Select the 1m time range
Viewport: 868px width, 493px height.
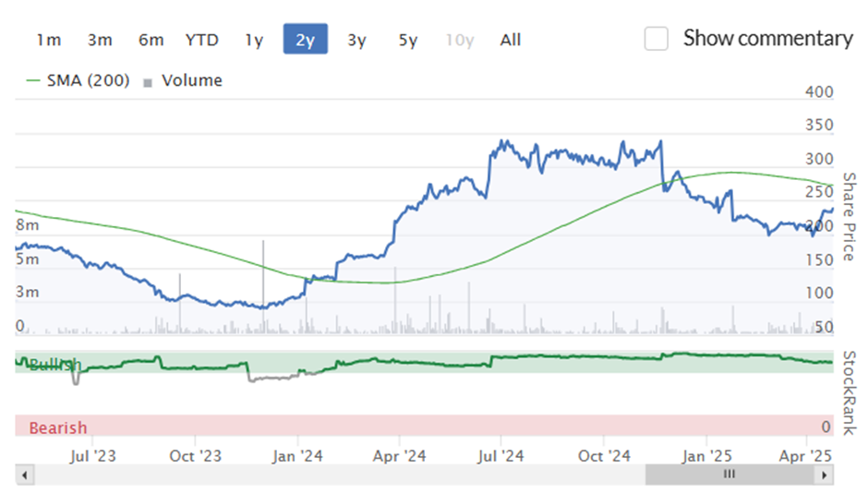pyautogui.click(x=49, y=40)
